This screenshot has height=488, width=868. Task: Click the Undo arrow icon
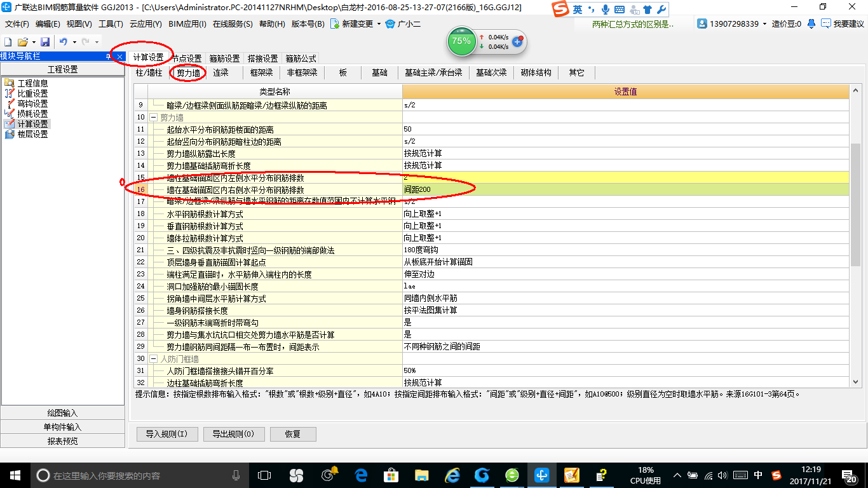pyautogui.click(x=63, y=41)
